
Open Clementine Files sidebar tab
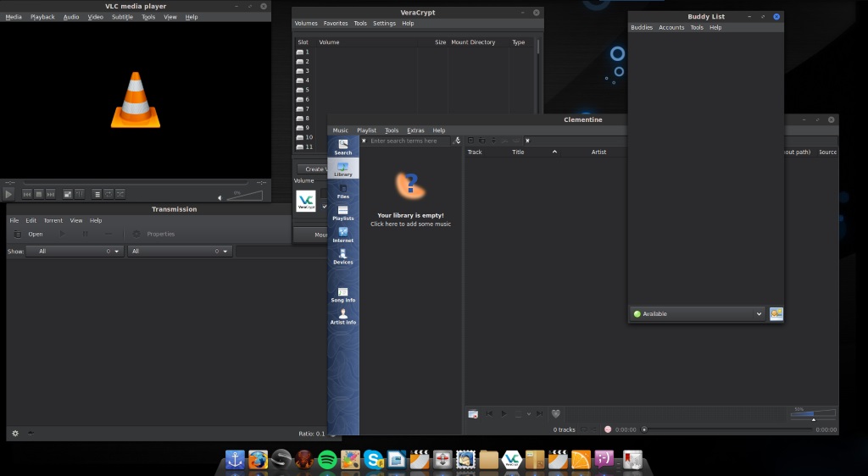coord(342,191)
